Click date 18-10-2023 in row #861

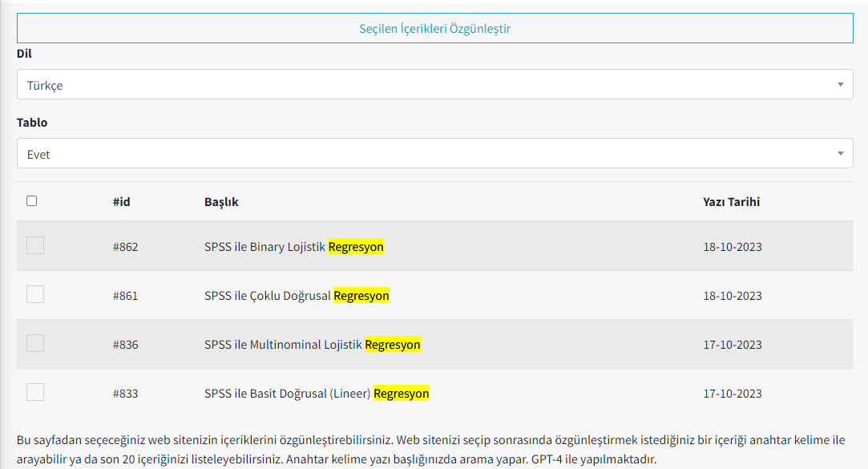pyautogui.click(x=733, y=296)
